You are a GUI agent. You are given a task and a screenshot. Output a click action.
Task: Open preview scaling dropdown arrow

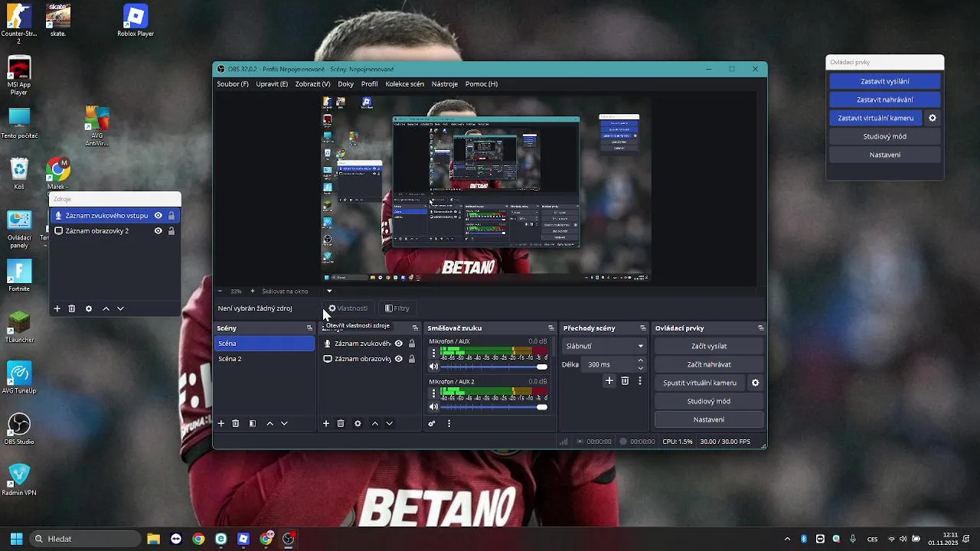pyautogui.click(x=330, y=291)
